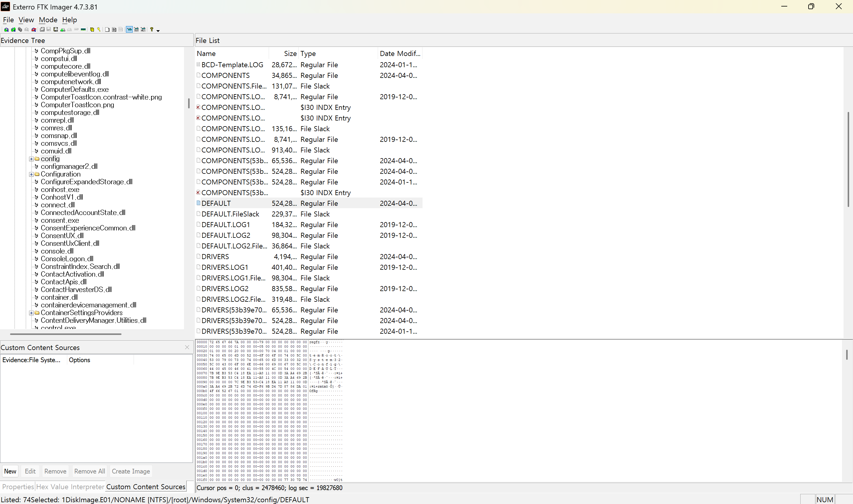
Task: Click the Obtain Protected Files safe icon
Action: (x=92, y=30)
